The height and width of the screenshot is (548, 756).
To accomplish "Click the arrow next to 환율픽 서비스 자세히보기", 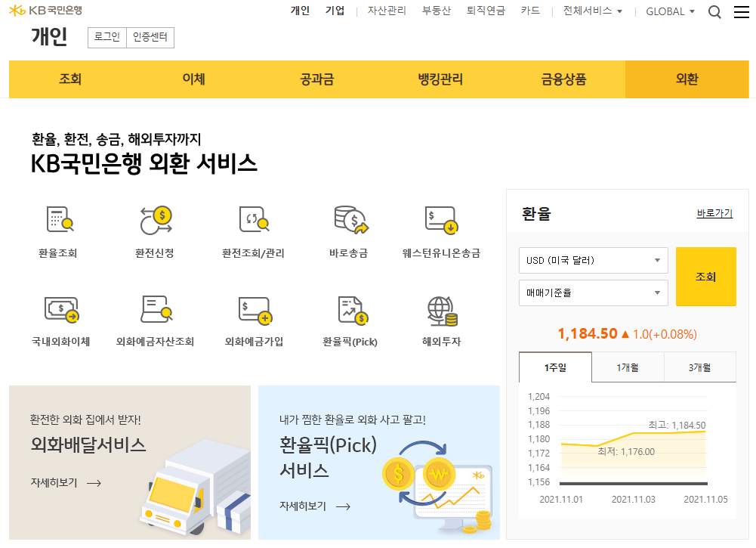I will tap(343, 506).
